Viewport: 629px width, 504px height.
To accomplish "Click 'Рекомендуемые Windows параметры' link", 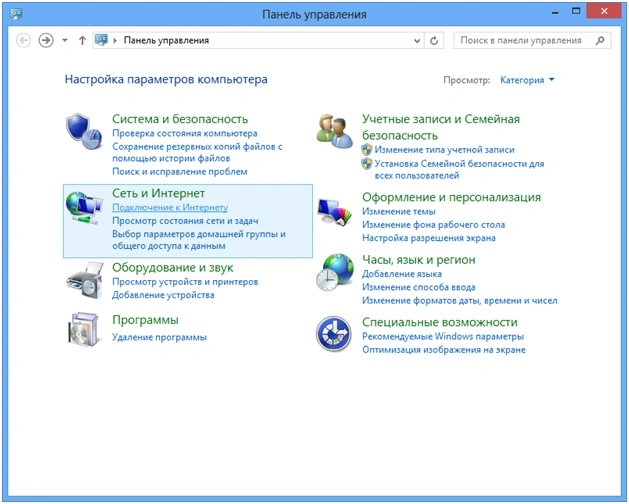I will pyautogui.click(x=443, y=336).
